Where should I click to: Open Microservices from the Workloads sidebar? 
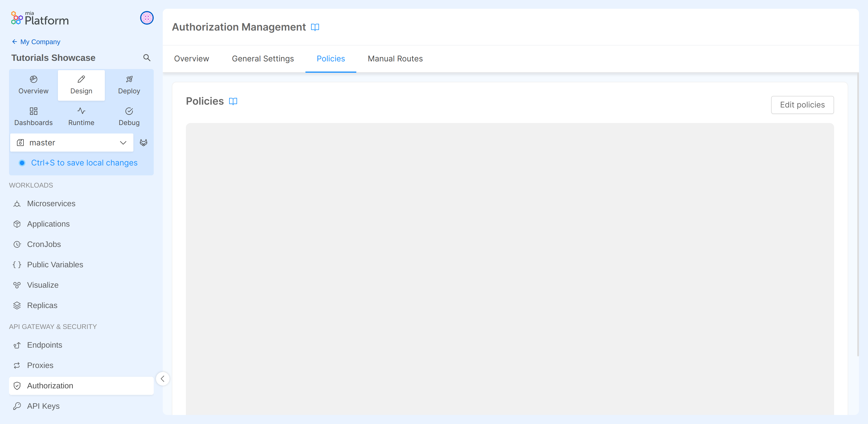click(x=51, y=203)
